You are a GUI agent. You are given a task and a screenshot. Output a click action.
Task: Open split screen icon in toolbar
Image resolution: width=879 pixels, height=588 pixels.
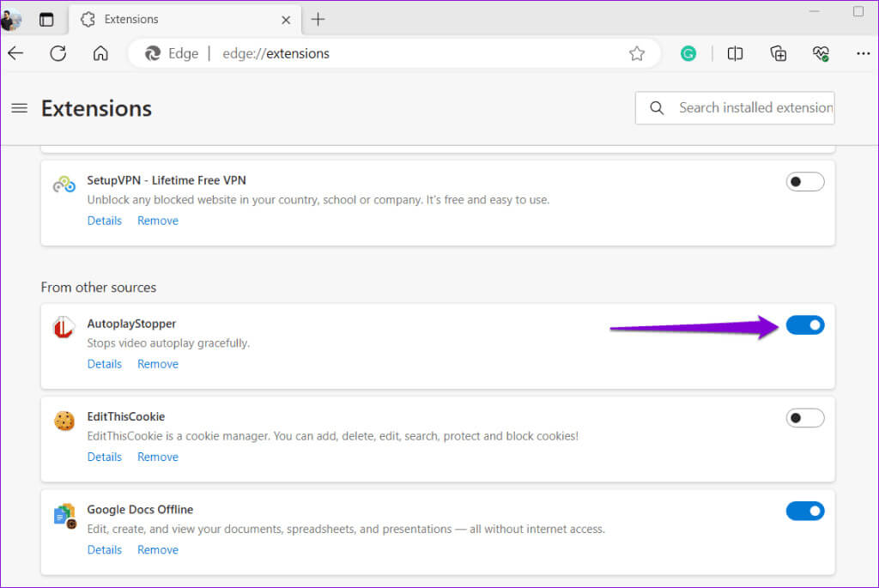pyautogui.click(x=735, y=54)
